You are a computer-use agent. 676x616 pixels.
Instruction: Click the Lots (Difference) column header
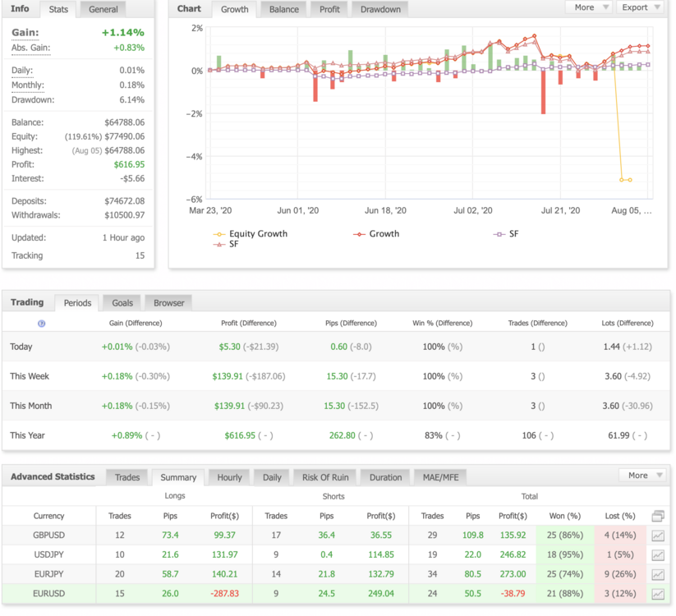click(628, 323)
